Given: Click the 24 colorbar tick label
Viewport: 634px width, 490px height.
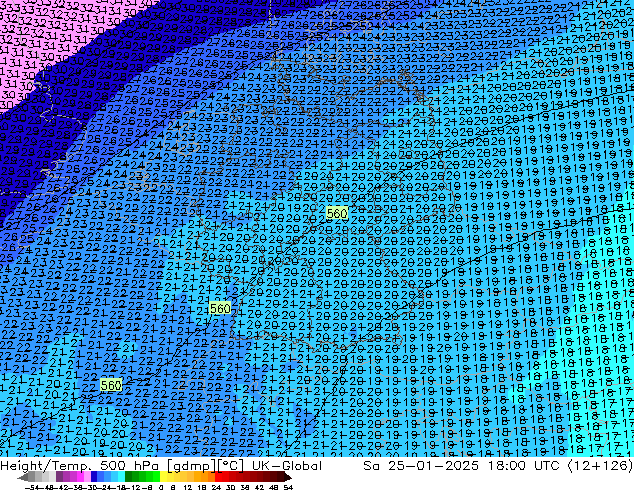Looking at the screenshot, I should click(x=217, y=488).
